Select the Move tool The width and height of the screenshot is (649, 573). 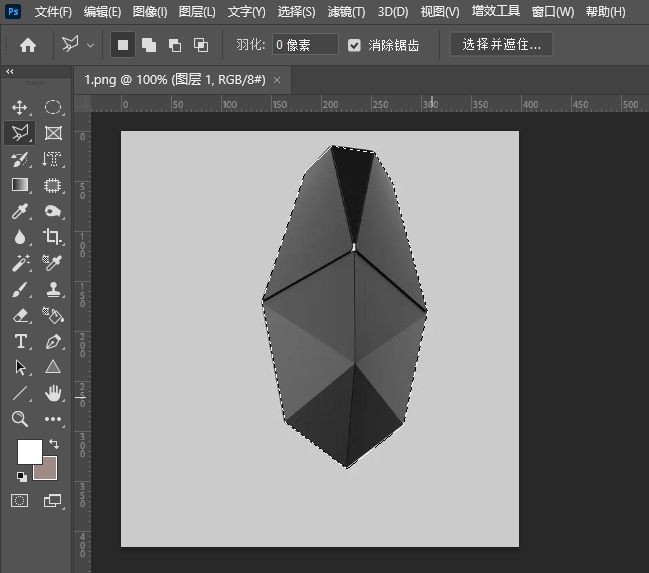[20, 107]
